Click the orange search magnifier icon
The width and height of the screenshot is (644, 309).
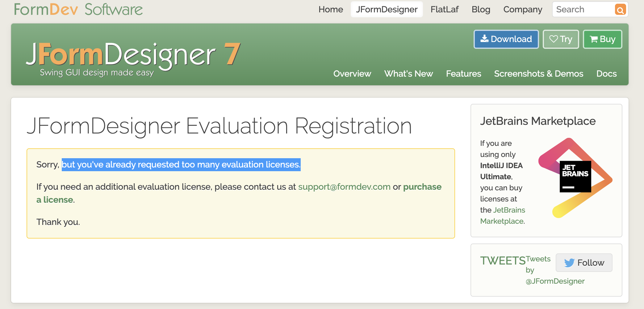tap(620, 10)
